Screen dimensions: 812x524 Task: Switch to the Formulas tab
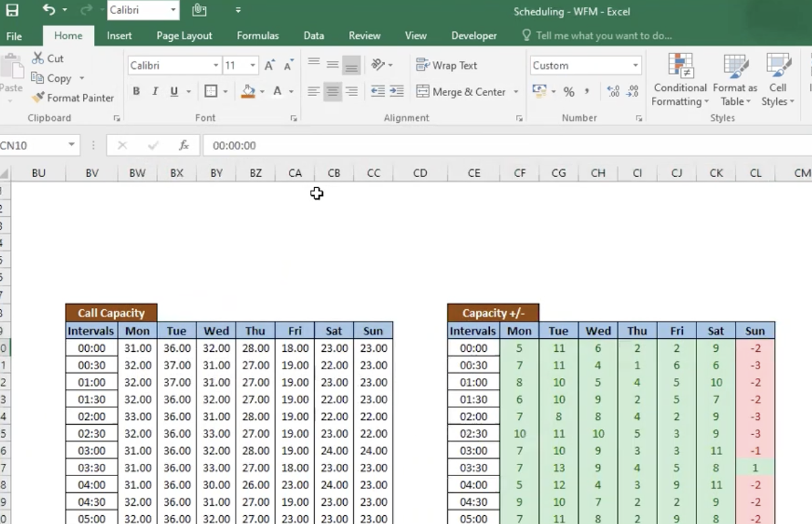[x=257, y=36]
